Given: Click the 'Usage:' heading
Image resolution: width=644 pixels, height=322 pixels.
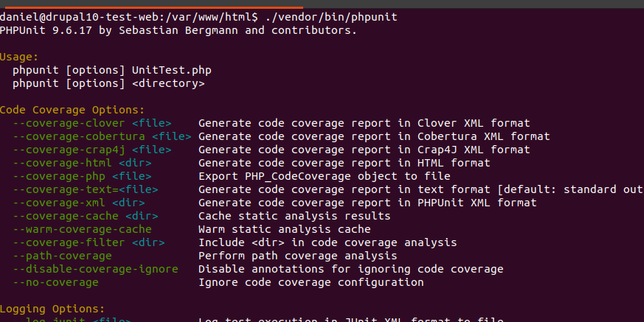Looking at the screenshot, I should coord(19,57).
